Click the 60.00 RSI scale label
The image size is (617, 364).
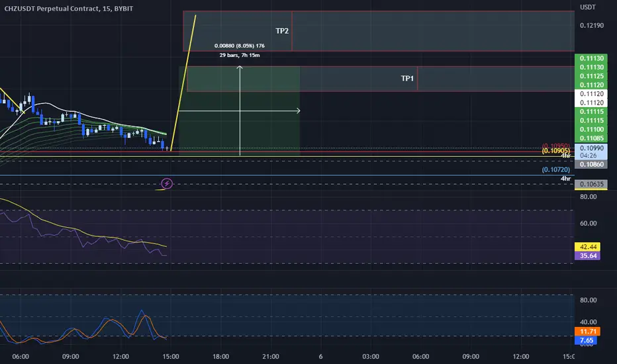[588, 223]
